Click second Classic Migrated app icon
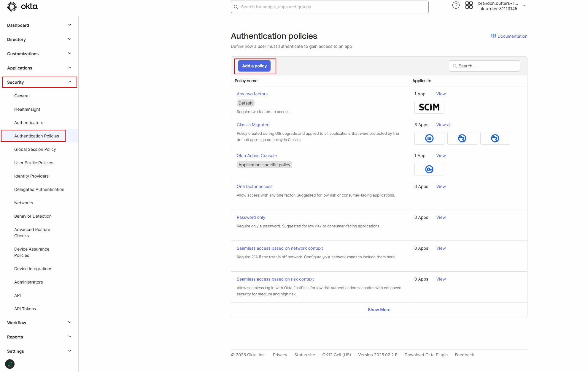This screenshot has width=588, height=372. pos(462,138)
